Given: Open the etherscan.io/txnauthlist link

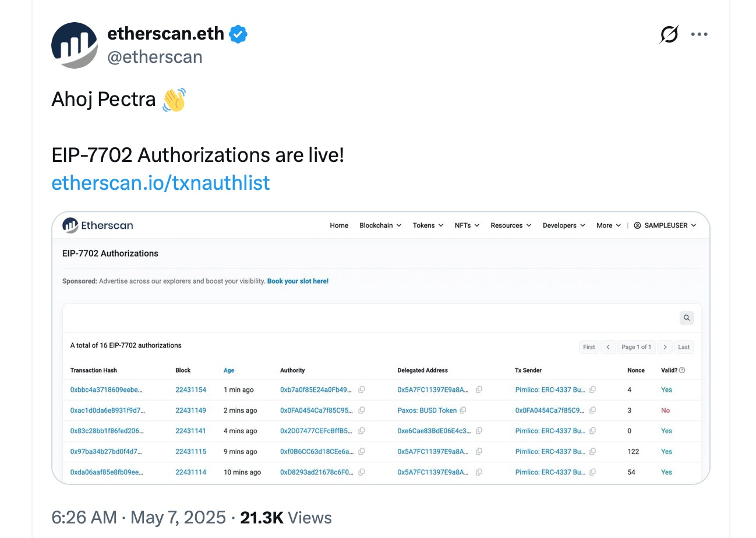Looking at the screenshot, I should [161, 183].
